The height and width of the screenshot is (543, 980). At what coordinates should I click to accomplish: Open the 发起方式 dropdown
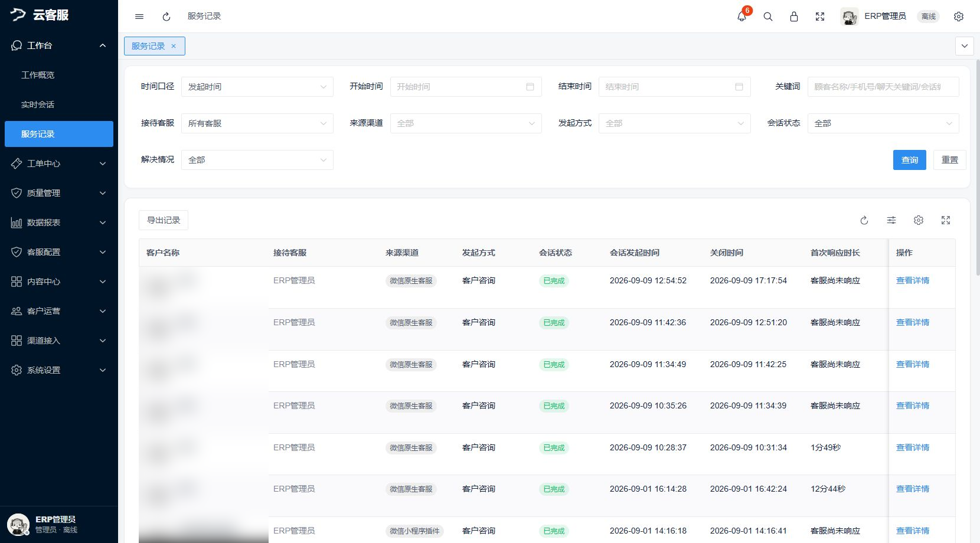[675, 123]
